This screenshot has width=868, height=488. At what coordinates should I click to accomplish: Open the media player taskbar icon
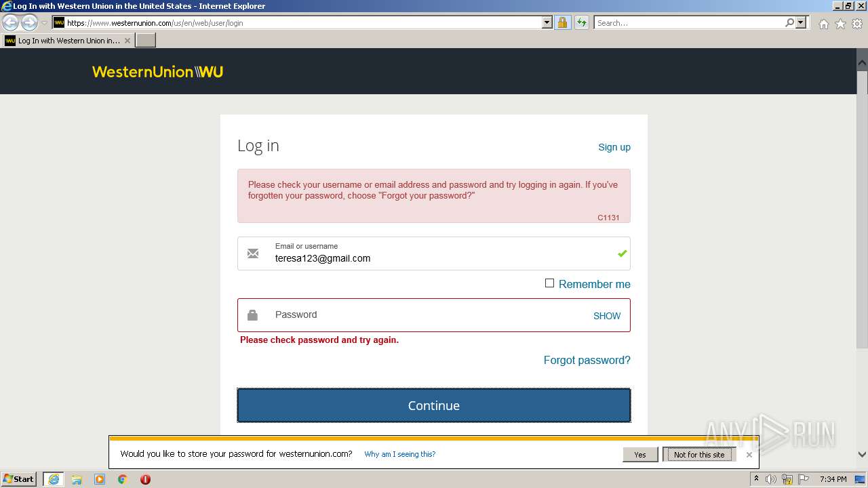[100, 479]
